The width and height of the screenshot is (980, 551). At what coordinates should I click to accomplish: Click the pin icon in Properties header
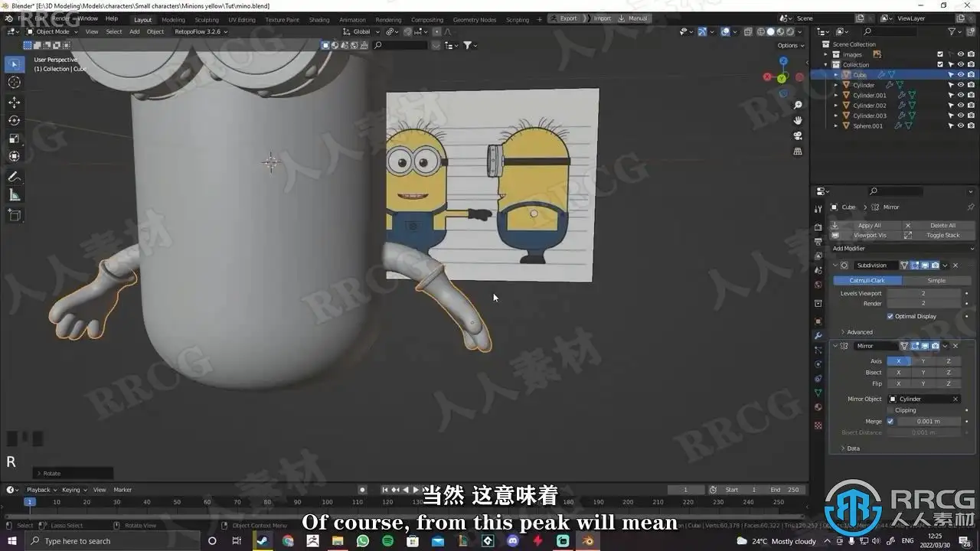pos(971,207)
